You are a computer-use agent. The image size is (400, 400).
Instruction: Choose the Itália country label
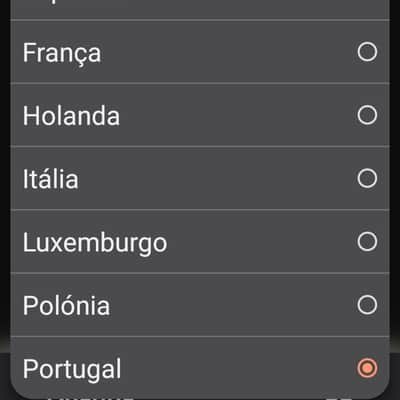pyautogui.click(x=51, y=179)
